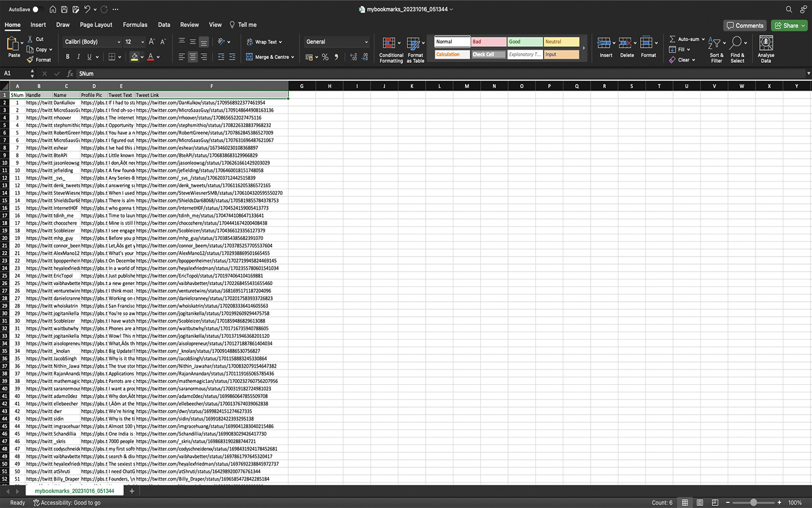This screenshot has width=812, height=508.
Task: Increase indent level
Action: (231, 57)
